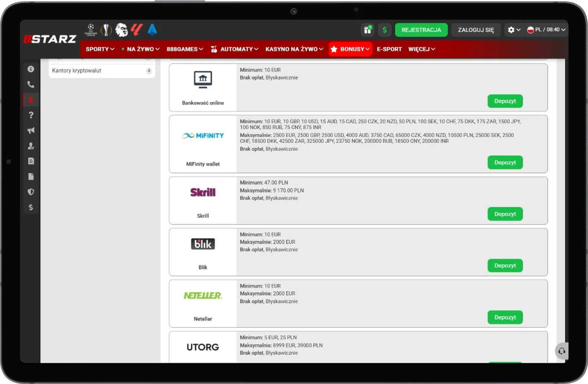Open the PL language and time dropdown
Screen dimensions: 588x384
click(546, 30)
